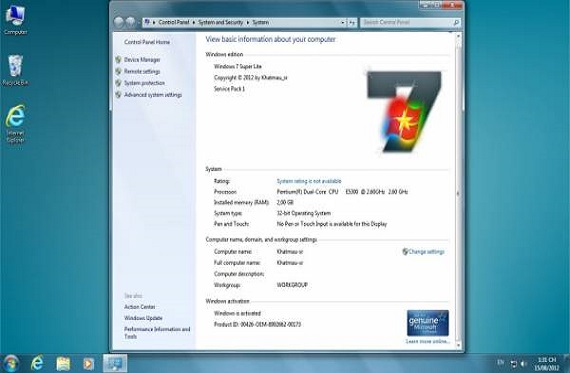Launch Internet Explorer from the taskbar
The width and height of the screenshot is (570, 373).
click(x=37, y=363)
